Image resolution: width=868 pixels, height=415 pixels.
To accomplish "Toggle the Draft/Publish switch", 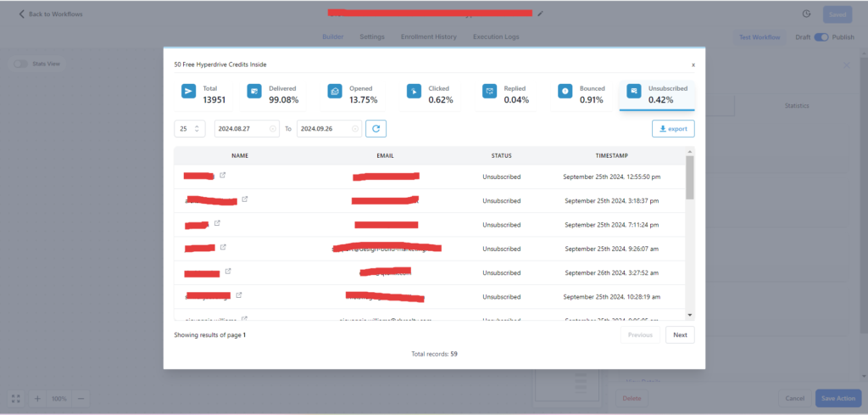I will click(x=821, y=37).
